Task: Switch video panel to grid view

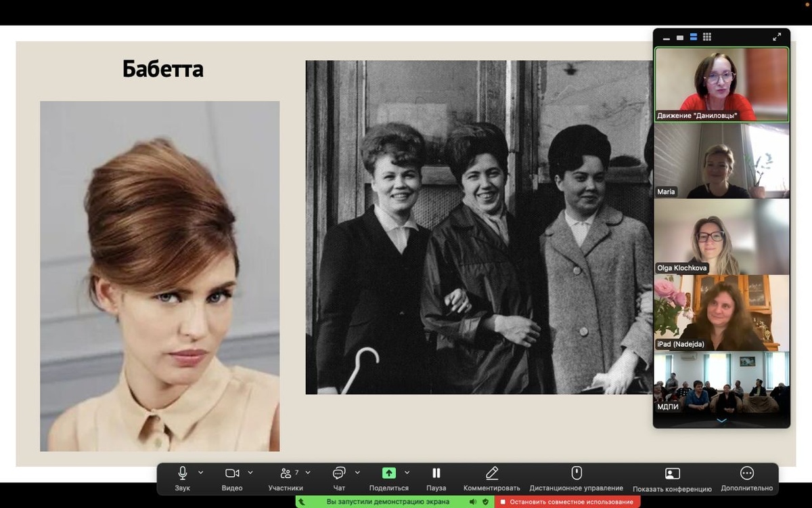Action: click(x=707, y=37)
